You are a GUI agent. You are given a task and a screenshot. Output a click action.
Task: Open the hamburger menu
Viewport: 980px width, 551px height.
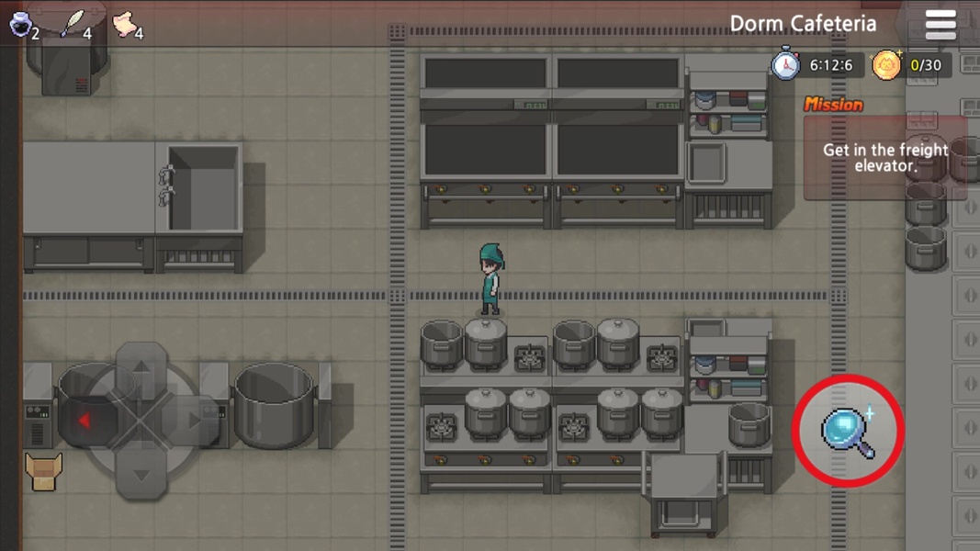[941, 25]
